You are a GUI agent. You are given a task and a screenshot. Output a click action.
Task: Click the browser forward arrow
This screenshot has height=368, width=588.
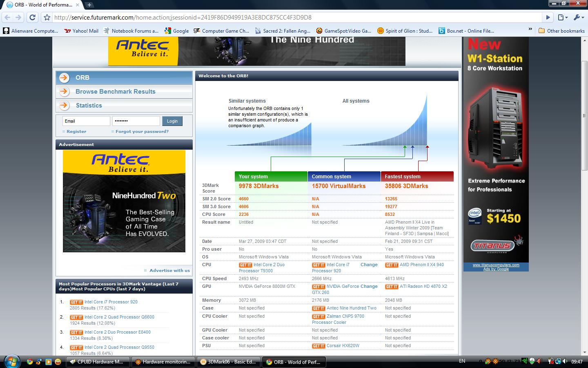pyautogui.click(x=18, y=18)
